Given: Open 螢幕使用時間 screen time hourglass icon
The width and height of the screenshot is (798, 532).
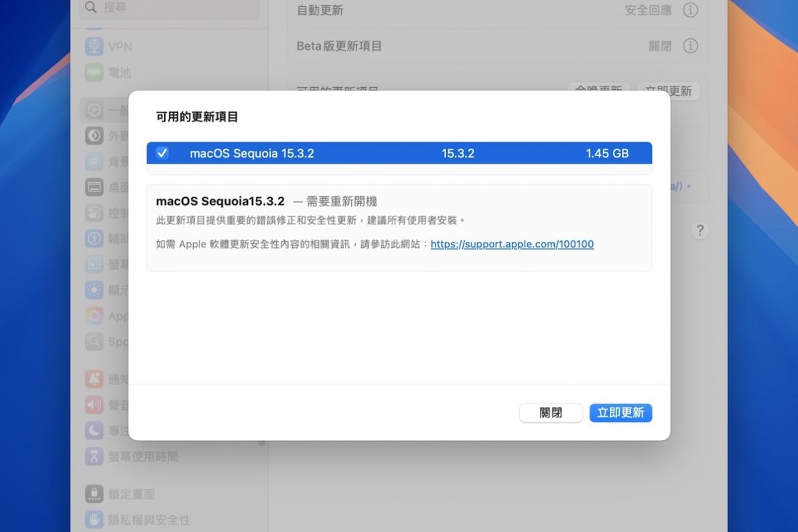Looking at the screenshot, I should (x=94, y=457).
